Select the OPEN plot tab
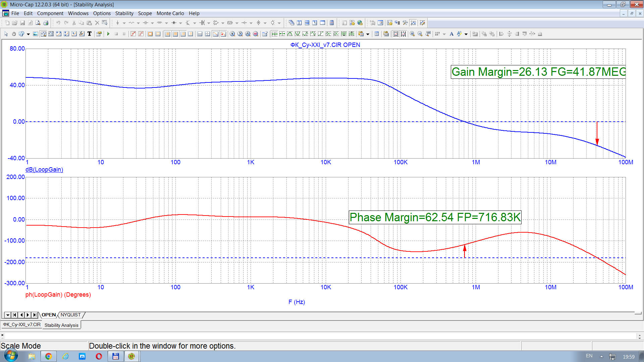This screenshot has height=362, width=644. (49, 315)
